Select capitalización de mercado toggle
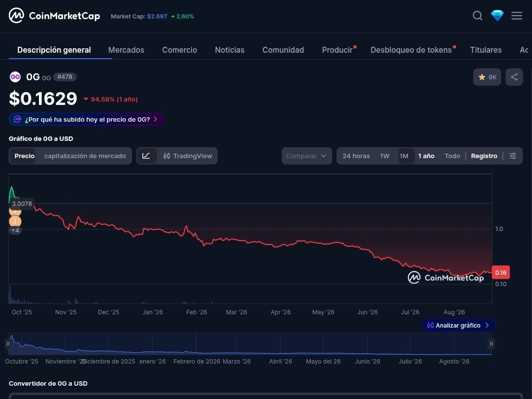The width and height of the screenshot is (532, 399). point(85,156)
